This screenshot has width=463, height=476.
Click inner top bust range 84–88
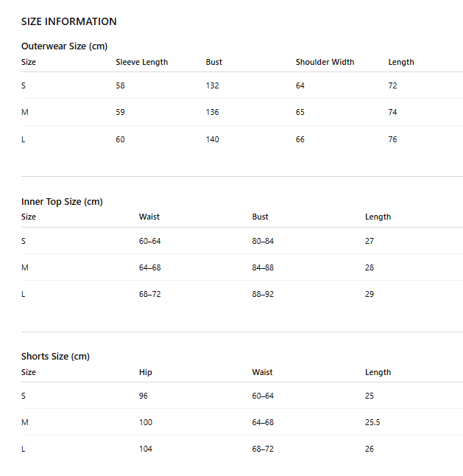point(263,267)
